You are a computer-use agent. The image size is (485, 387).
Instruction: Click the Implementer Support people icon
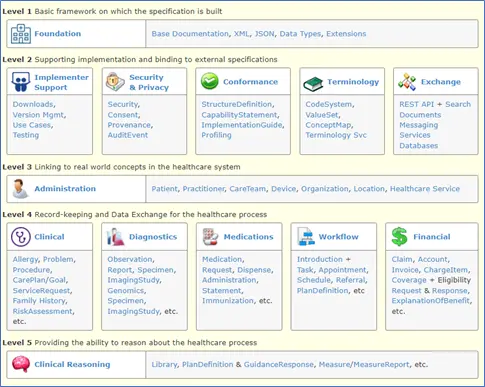21,82
